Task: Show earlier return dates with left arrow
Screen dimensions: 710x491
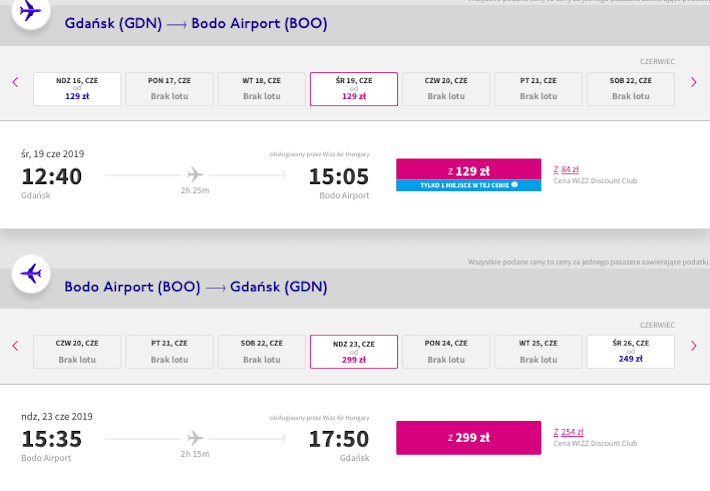Action: [x=15, y=346]
